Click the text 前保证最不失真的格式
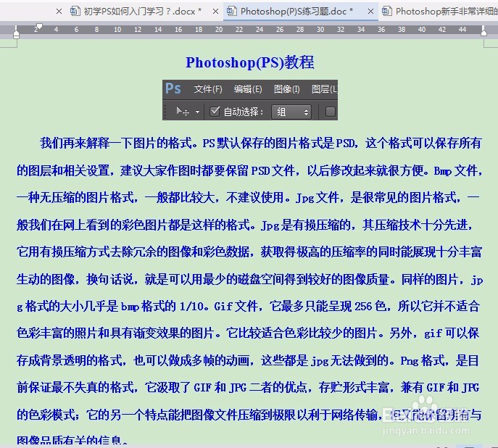 pyautogui.click(x=75, y=387)
